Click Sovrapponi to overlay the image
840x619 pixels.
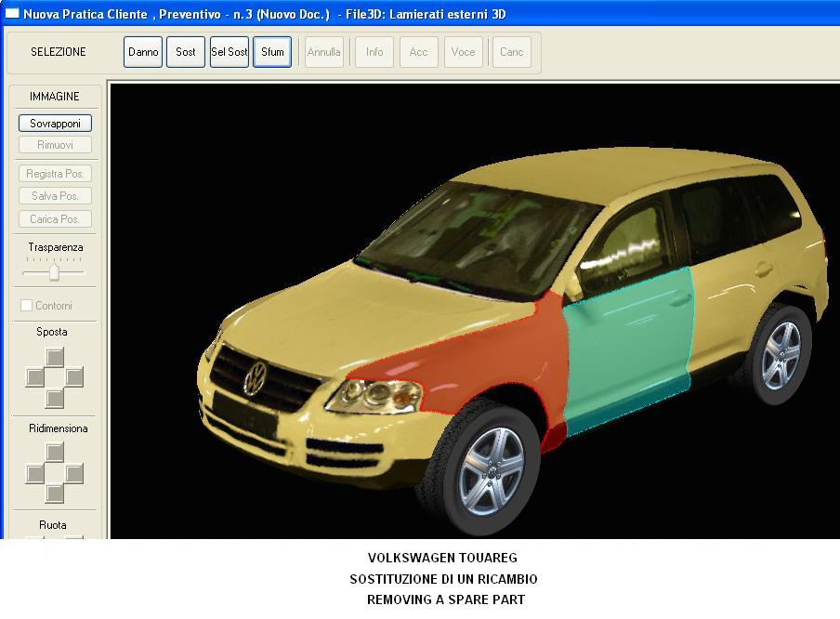click(x=55, y=124)
